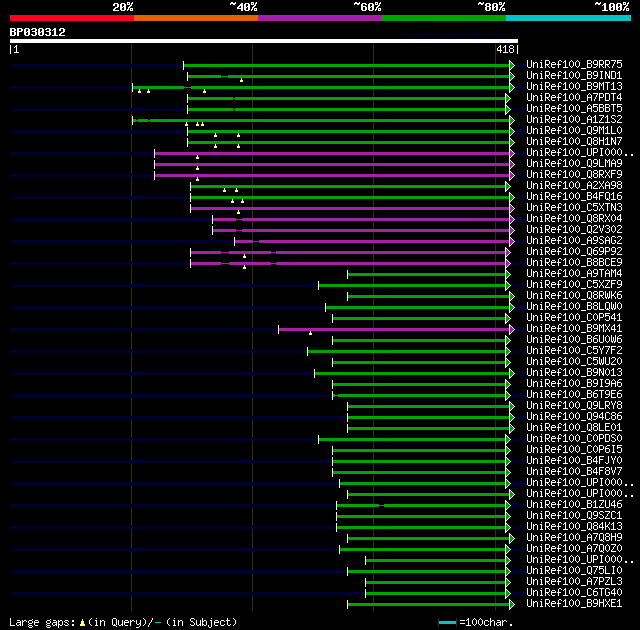Screen dimensions: 640x630
Task: Click the UniRef100_Q9M1L0 label
Action: pyautogui.click(x=574, y=131)
